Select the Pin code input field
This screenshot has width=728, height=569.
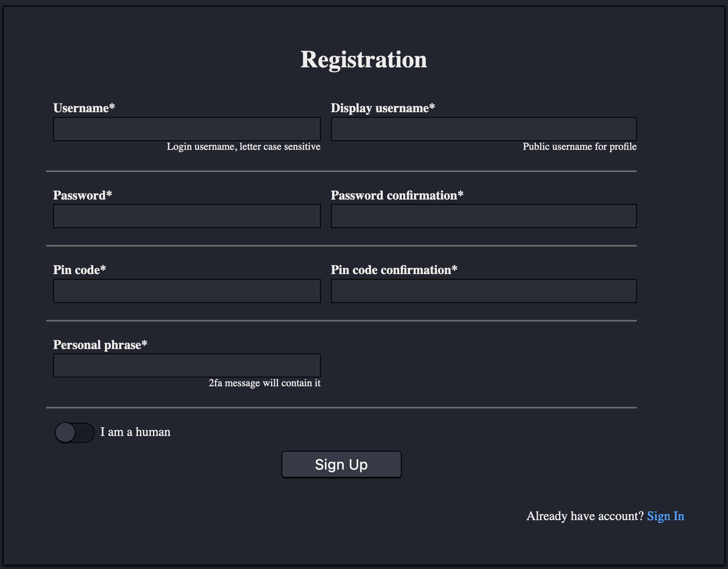(x=187, y=291)
